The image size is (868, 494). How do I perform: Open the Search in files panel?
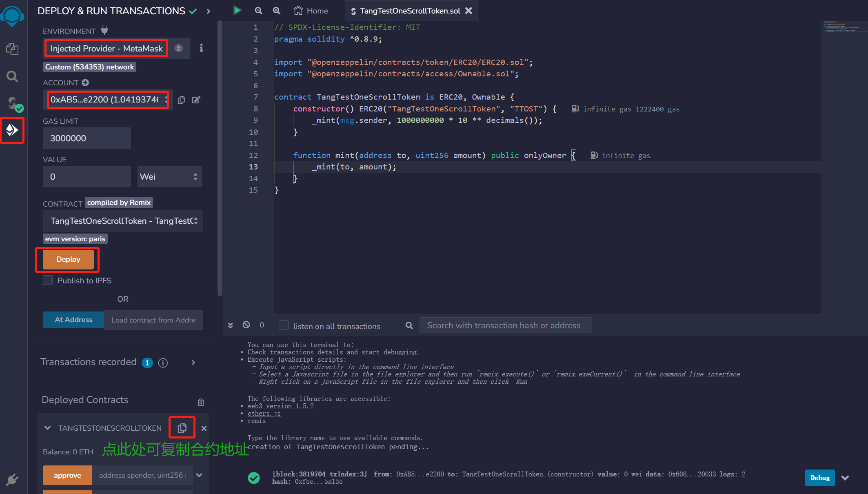pos(12,76)
